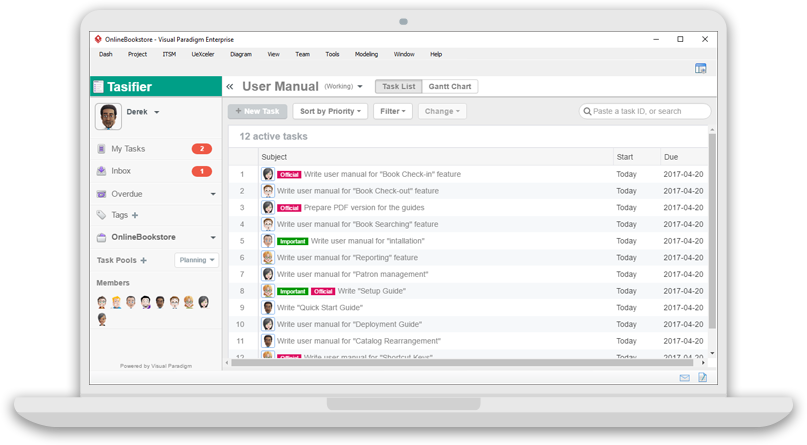The image size is (807, 445).
Task: Open the ITSM menu
Action: coord(169,54)
